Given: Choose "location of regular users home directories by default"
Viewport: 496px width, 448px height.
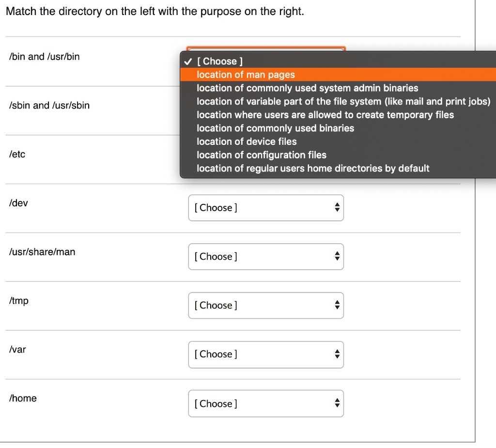Looking at the screenshot, I should [x=313, y=168].
